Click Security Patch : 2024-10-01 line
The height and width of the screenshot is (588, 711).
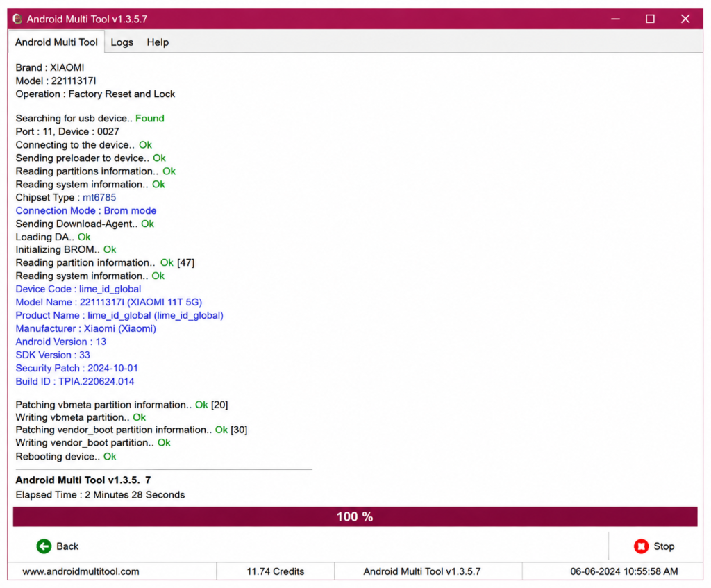coord(76,368)
